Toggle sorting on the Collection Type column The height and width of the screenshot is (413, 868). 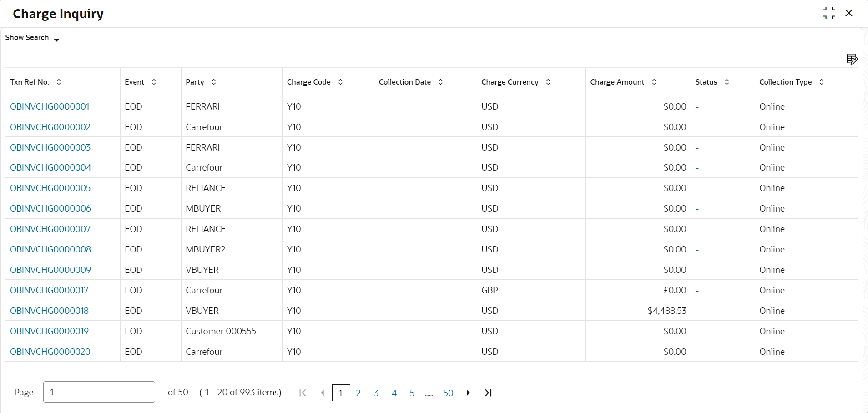coord(821,82)
